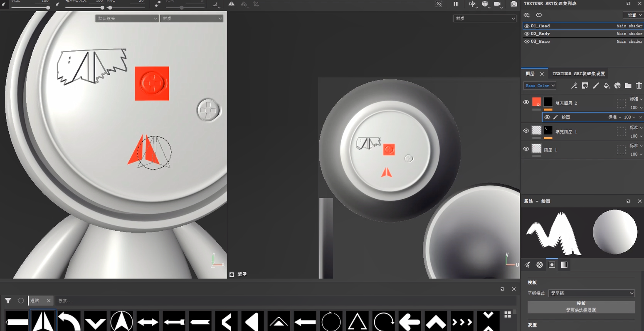The height and width of the screenshot is (331, 644).
Task: Pause rendering with the pause icon
Action: [456, 4]
